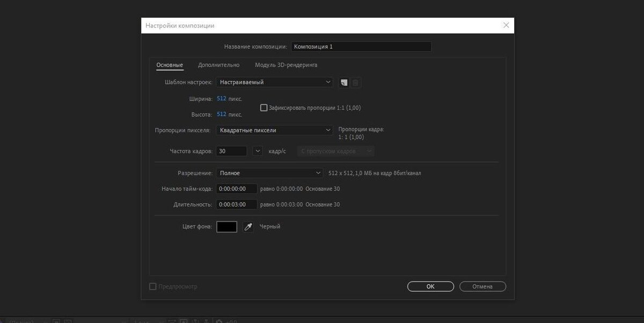644x323 pixels.
Task: Toggle the Предпросмотр checkbox
Action: (x=152, y=286)
